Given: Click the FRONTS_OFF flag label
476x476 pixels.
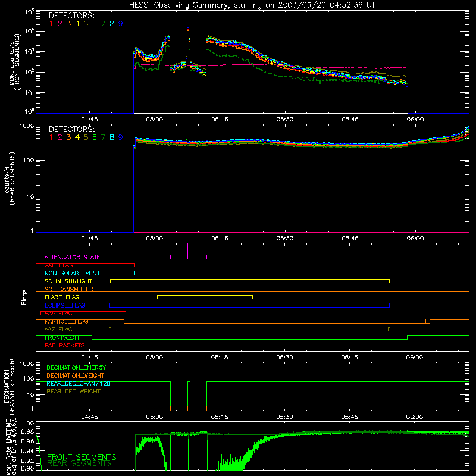Looking at the screenshot, I should [62, 337].
